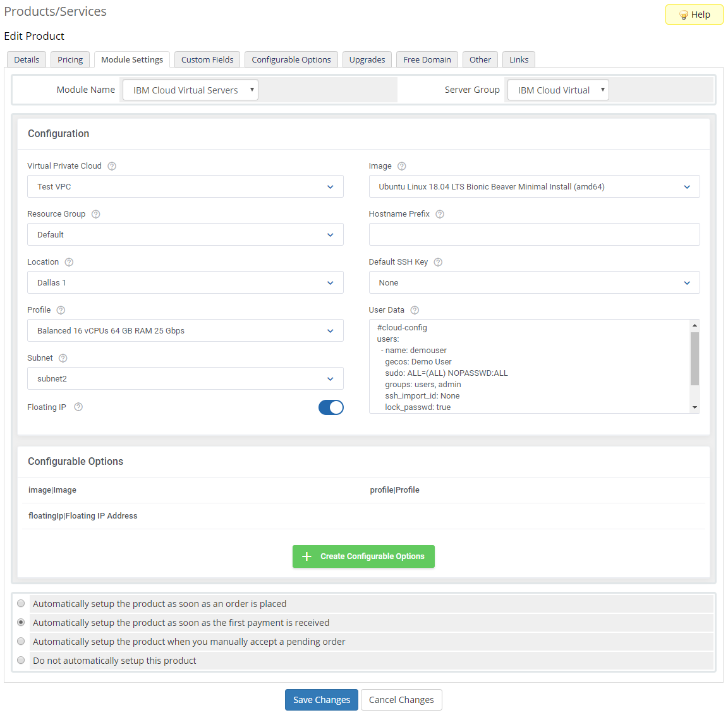
Task: Click the Cancel Changes button
Action: (x=401, y=700)
